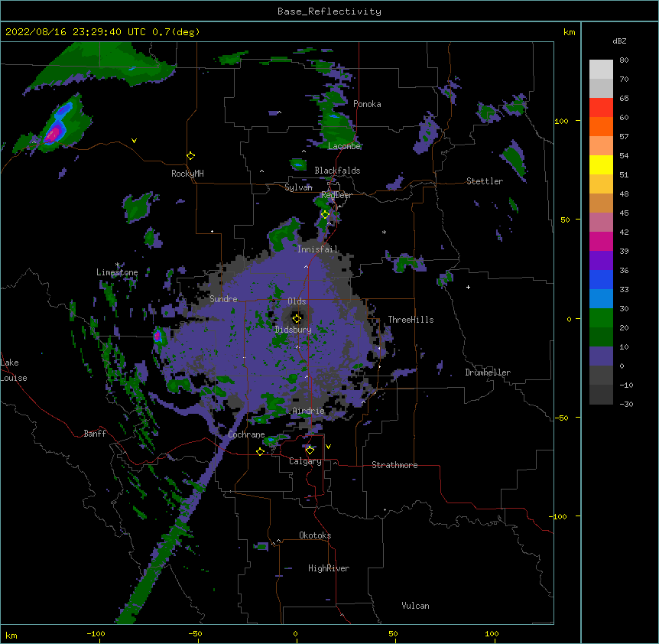Image resolution: width=659 pixels, height=644 pixels.
Task: Click the Sylvan label
Action: [x=298, y=187]
